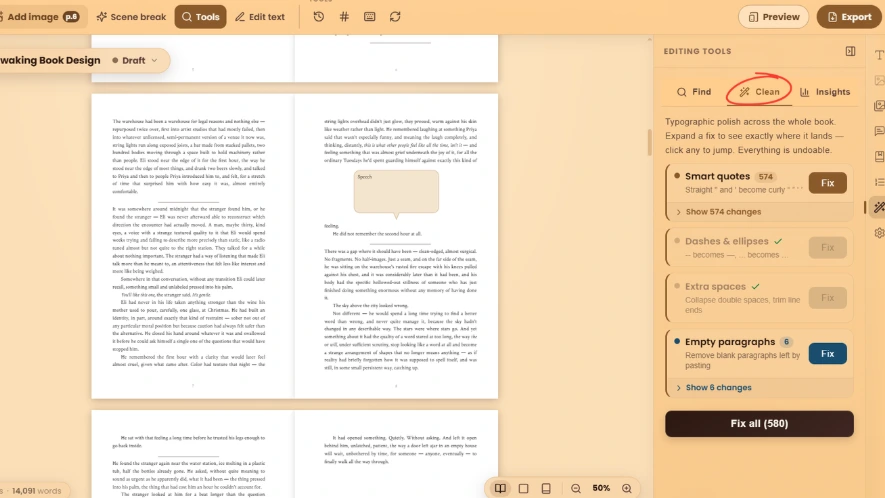Select the Dashes & ellipses card title
This screenshot has height=498, width=885.
point(727,241)
